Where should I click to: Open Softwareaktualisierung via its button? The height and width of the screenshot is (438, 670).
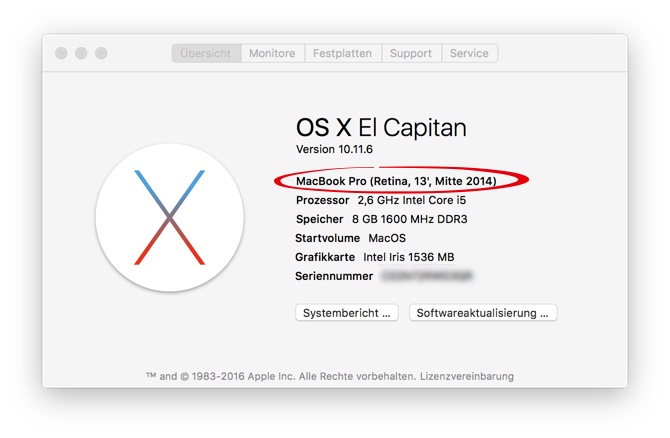pos(483,313)
